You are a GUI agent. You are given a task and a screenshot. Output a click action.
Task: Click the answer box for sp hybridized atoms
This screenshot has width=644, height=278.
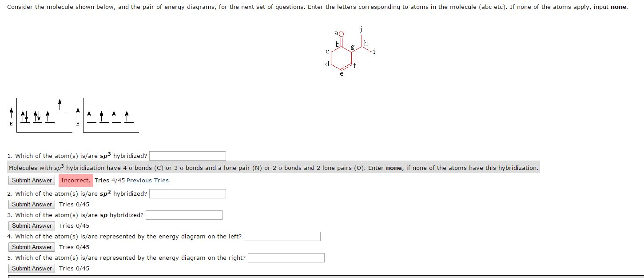pyautogui.click(x=183, y=215)
